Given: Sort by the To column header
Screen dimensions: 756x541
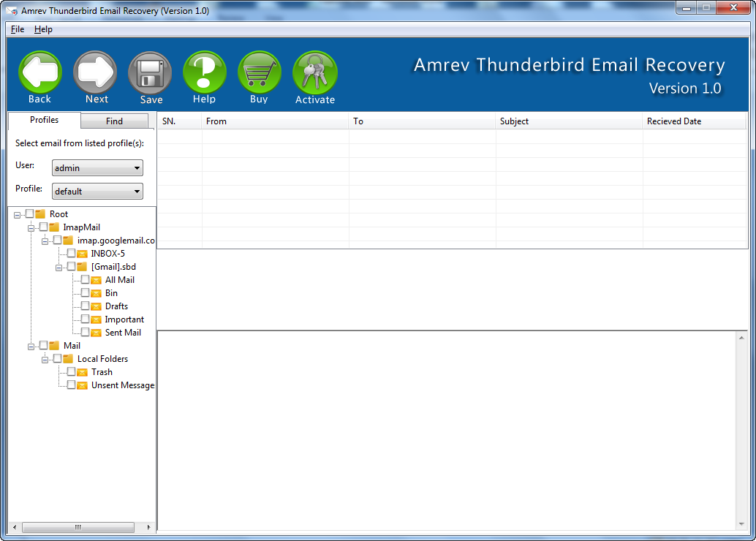Looking at the screenshot, I should (x=422, y=121).
